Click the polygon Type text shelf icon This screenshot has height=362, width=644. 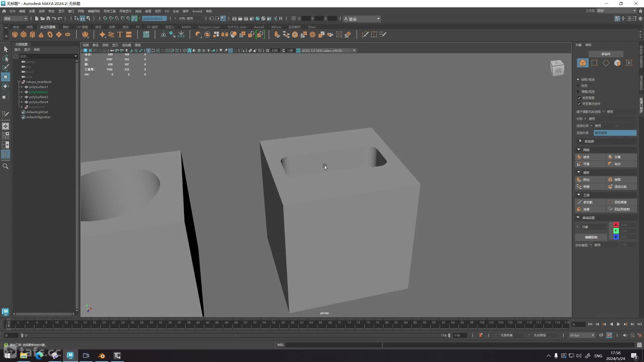coord(120,35)
